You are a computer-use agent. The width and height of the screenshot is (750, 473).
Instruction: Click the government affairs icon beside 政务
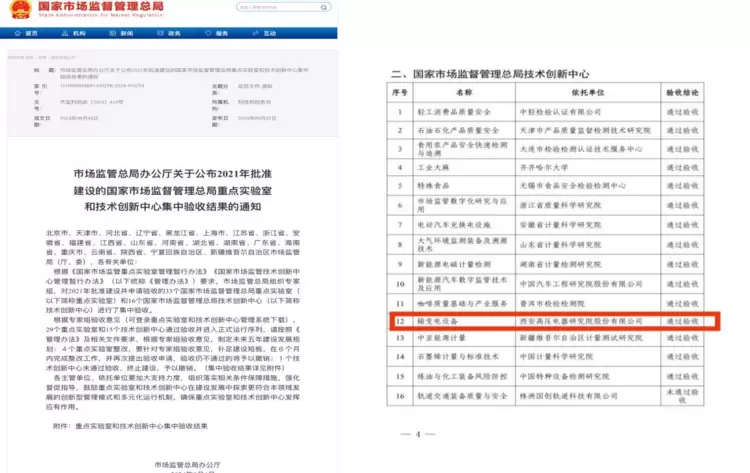pyautogui.click(x=160, y=33)
